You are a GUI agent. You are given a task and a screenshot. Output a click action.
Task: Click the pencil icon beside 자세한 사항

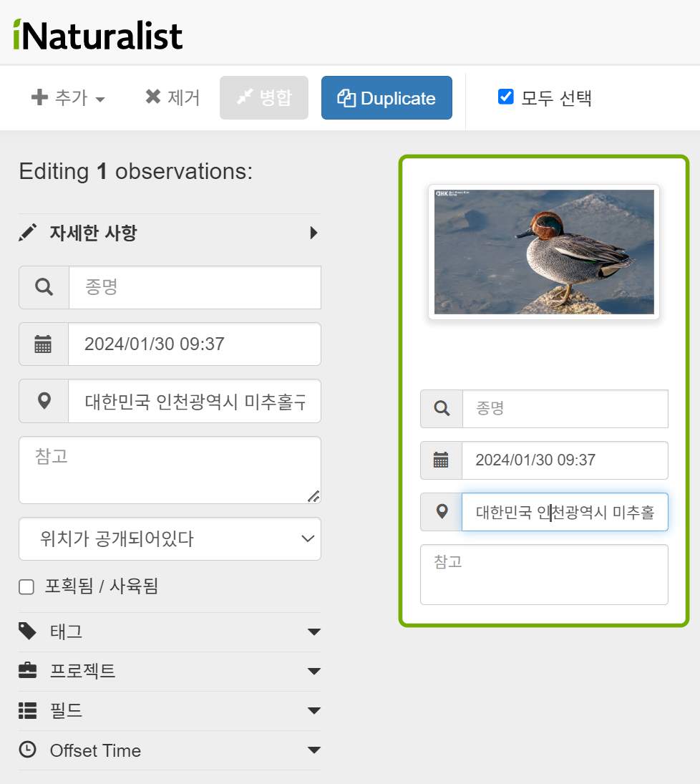coord(27,233)
